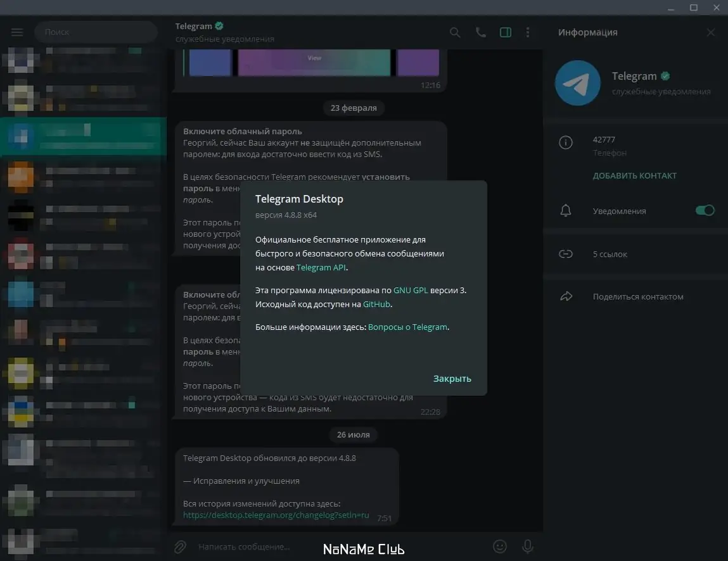The image size is (728, 561).
Task: Open the hamburger main menu
Action: pos(17,32)
